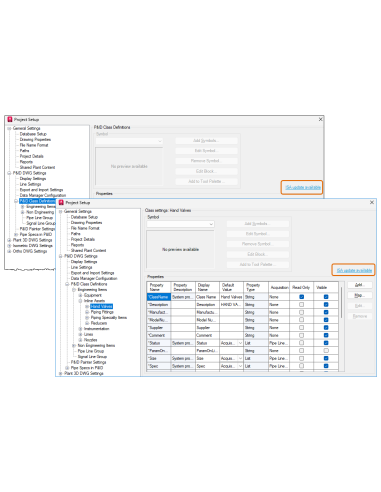The height and width of the screenshot is (492, 381).
Task: Close the back Project Setup window
Action: (320, 119)
